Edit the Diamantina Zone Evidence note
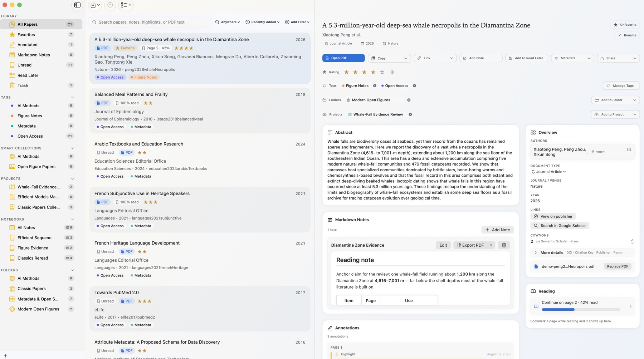The width and height of the screenshot is (644, 359). tap(443, 245)
